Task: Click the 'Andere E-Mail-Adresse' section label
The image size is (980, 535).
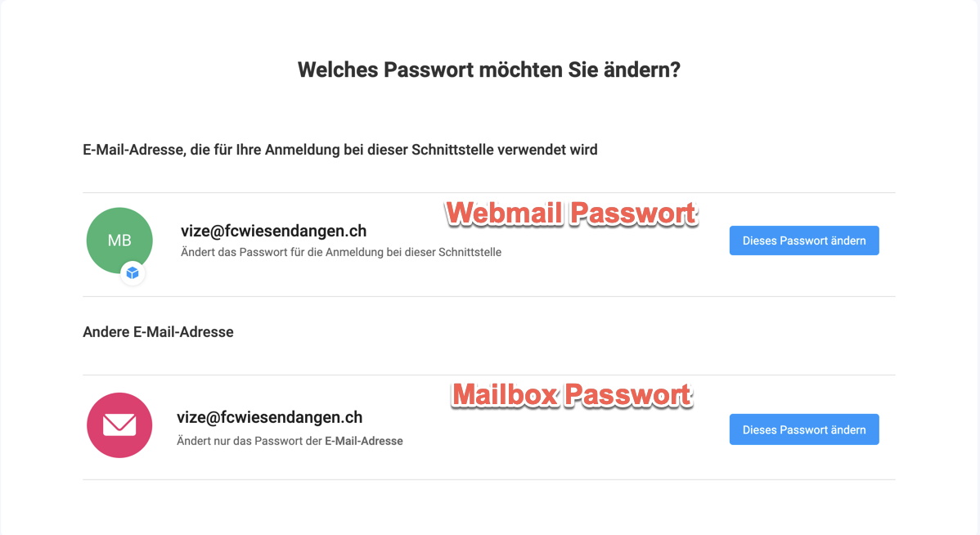Action: 158,332
